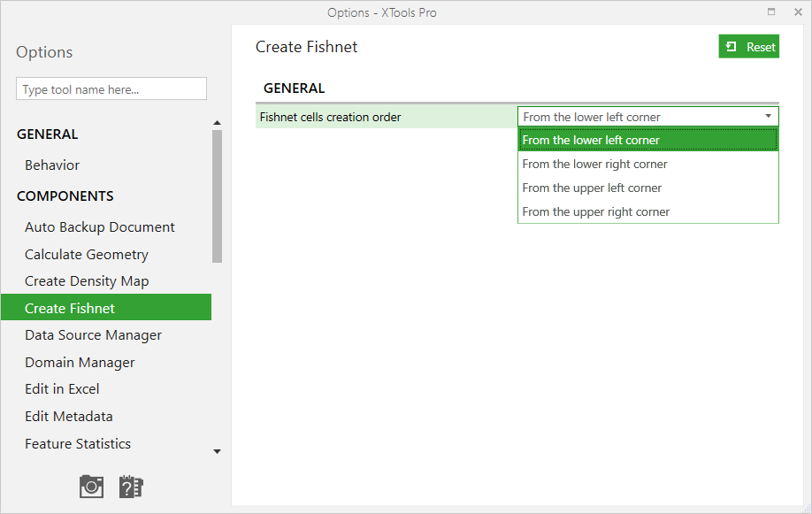This screenshot has height=514, width=812.
Task: Select From the lower left corner
Action: [x=647, y=140]
